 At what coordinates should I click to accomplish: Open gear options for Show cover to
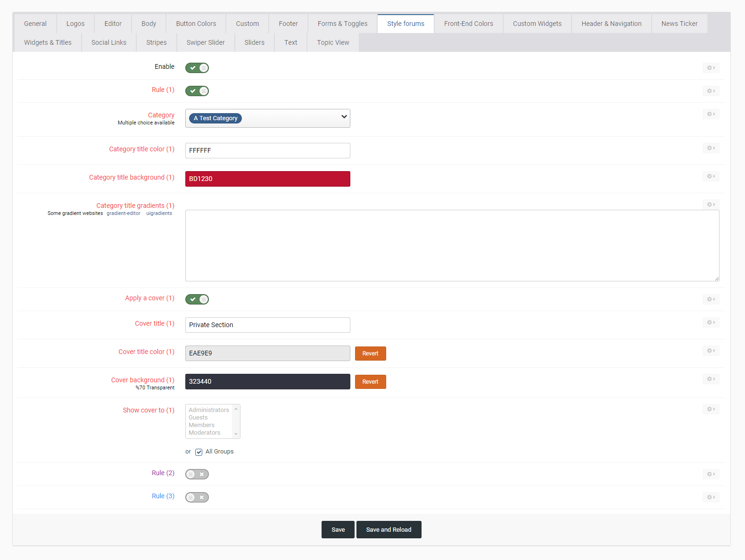[x=711, y=409]
